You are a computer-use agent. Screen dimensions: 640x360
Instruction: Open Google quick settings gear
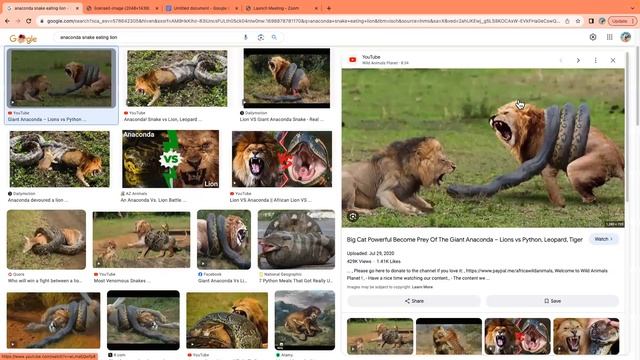593,37
